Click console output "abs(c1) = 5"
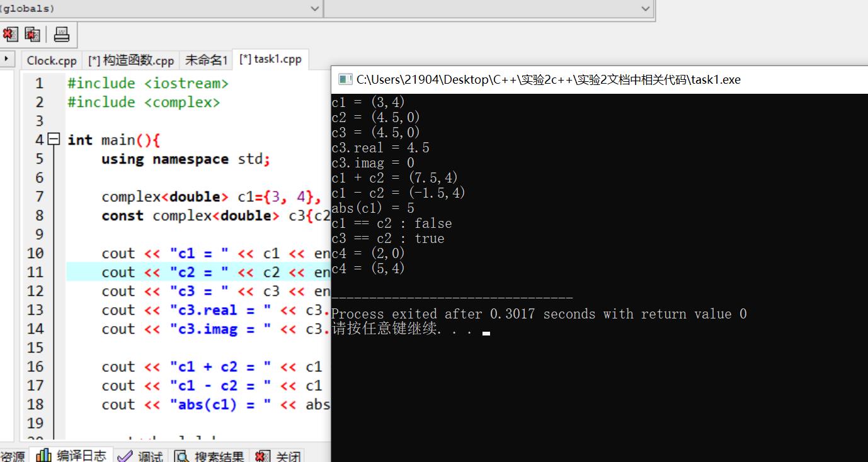 pyautogui.click(x=373, y=208)
